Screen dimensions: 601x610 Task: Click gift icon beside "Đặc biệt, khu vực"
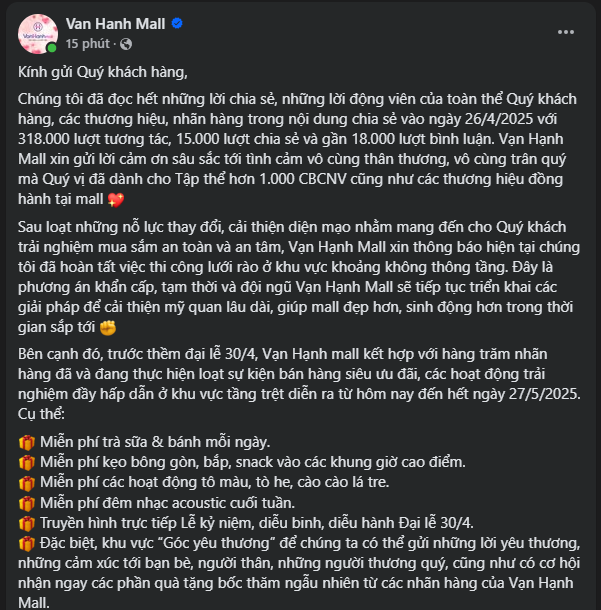pyautogui.click(x=27, y=542)
